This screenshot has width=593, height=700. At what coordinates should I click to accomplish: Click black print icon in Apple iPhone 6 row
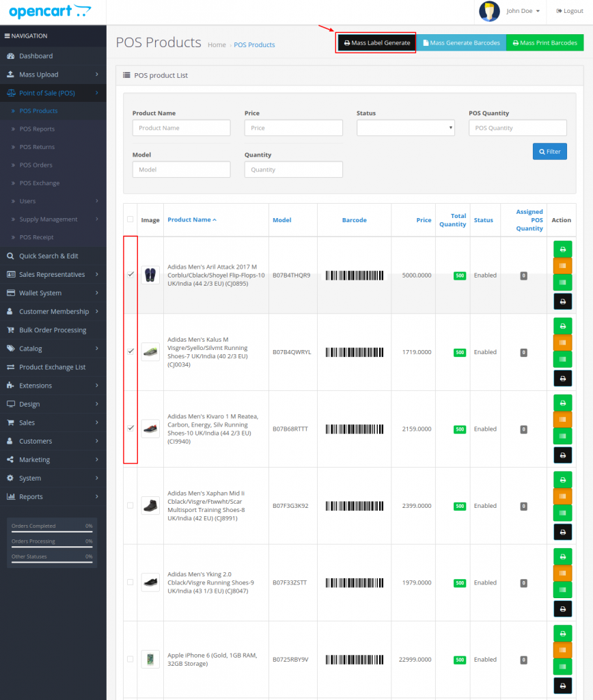[x=563, y=685]
